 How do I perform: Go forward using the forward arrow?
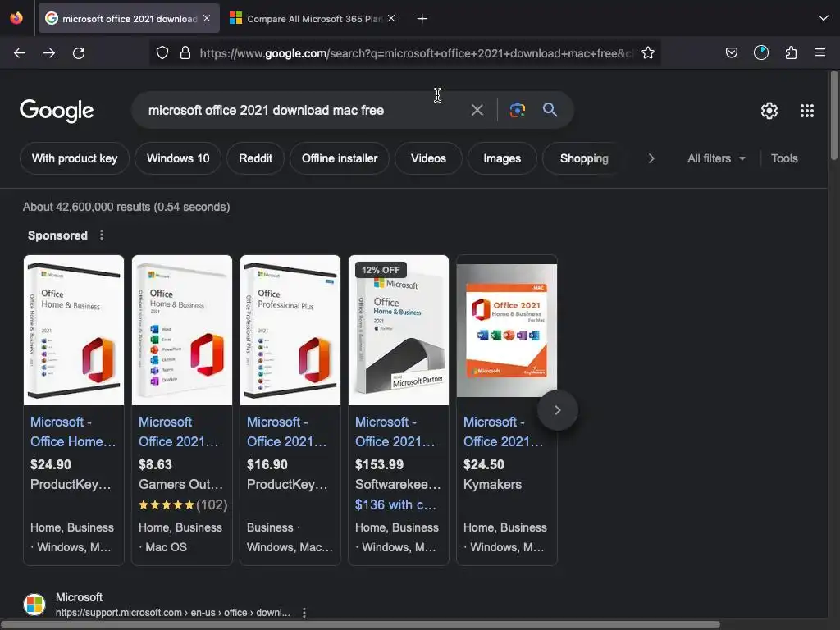49,53
